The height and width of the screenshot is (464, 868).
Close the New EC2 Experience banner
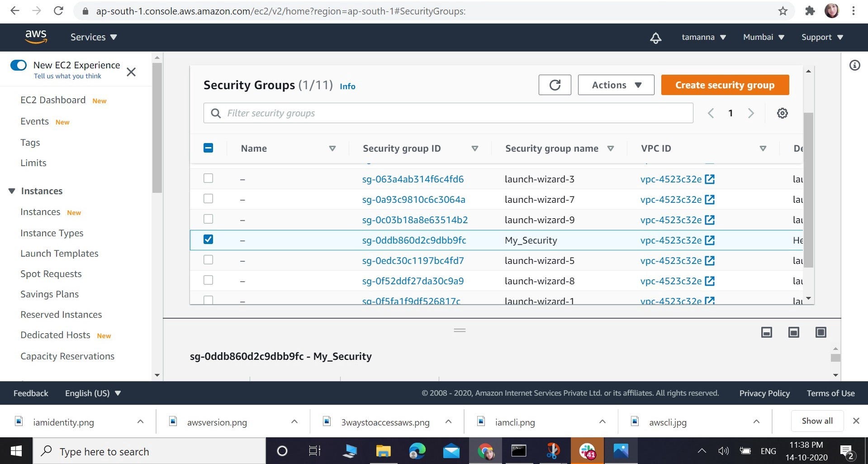coord(131,72)
